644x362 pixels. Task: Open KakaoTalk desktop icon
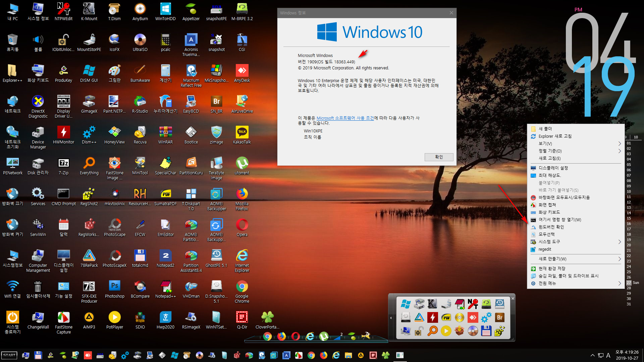coord(242,135)
